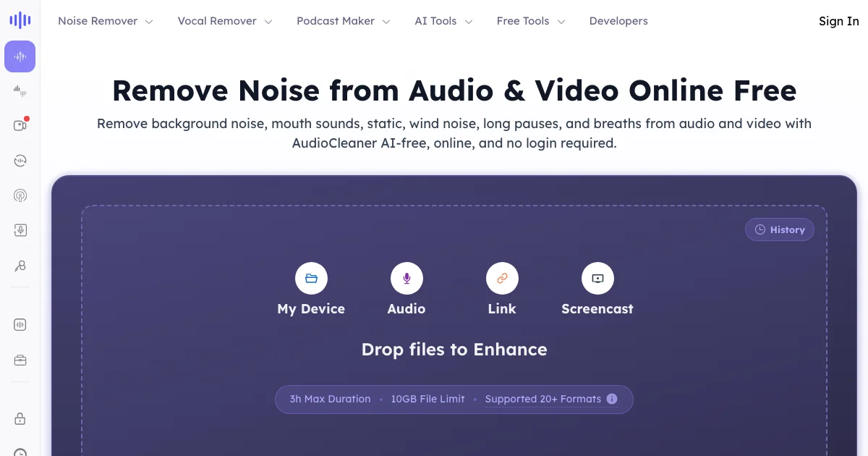The height and width of the screenshot is (456, 868).
Task: Expand the AI Tools dropdown menu
Action: point(443,21)
